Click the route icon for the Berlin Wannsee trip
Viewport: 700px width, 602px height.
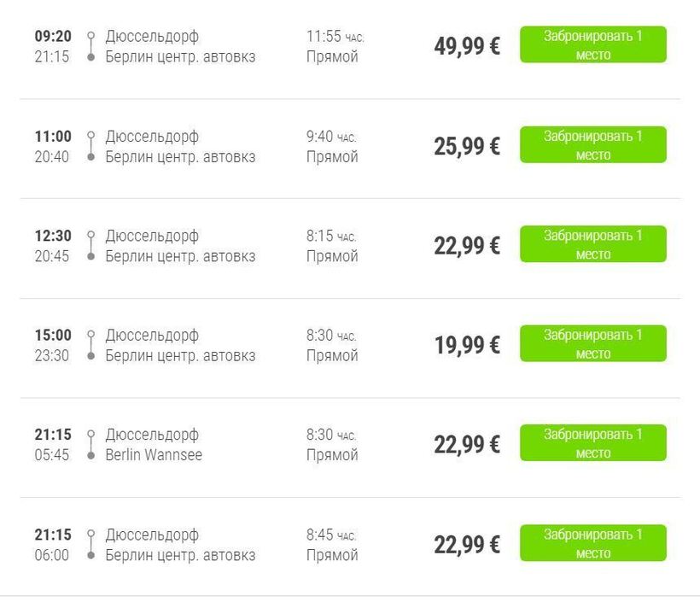click(90, 445)
